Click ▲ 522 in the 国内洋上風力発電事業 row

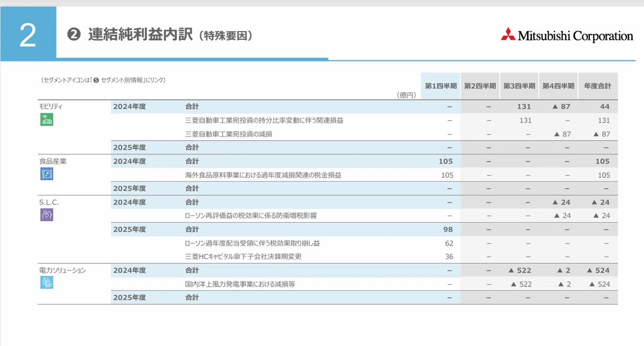coord(521,284)
